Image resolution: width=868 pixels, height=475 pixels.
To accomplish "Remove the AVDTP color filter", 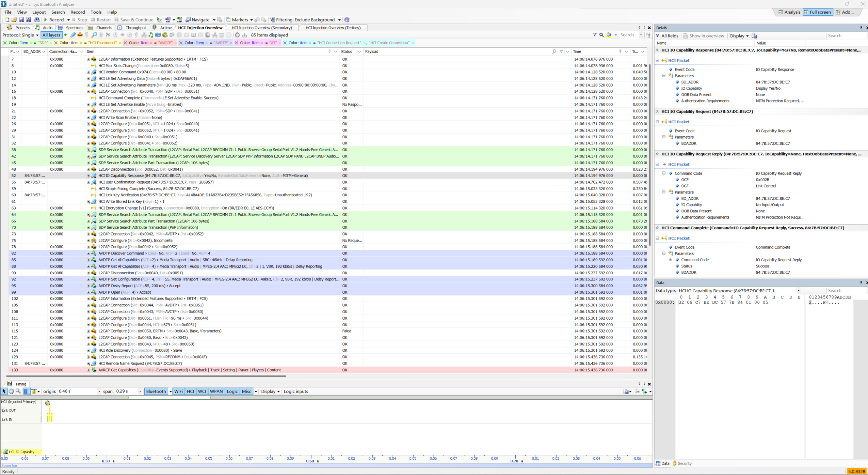I will tap(181, 43).
